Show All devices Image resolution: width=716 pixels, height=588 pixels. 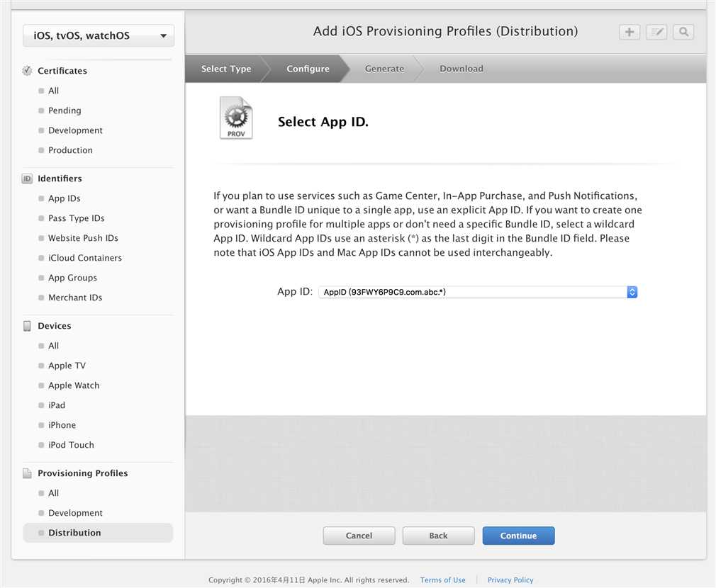point(53,346)
